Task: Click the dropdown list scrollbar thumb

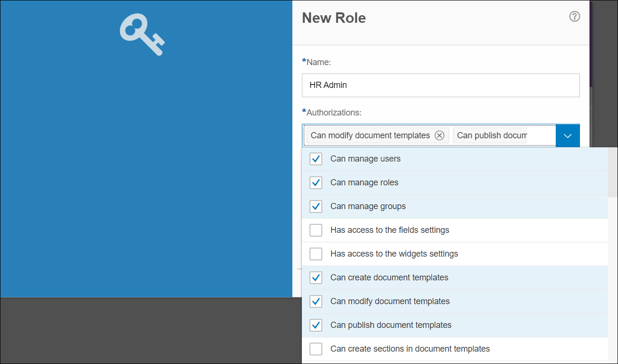Action: [612, 172]
